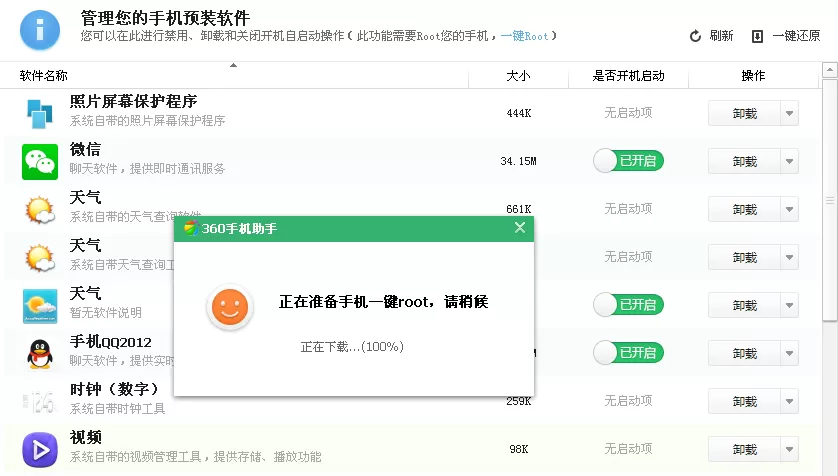Sort list by 大小 column header
This screenshot has width=838, height=476.
pyautogui.click(x=518, y=76)
